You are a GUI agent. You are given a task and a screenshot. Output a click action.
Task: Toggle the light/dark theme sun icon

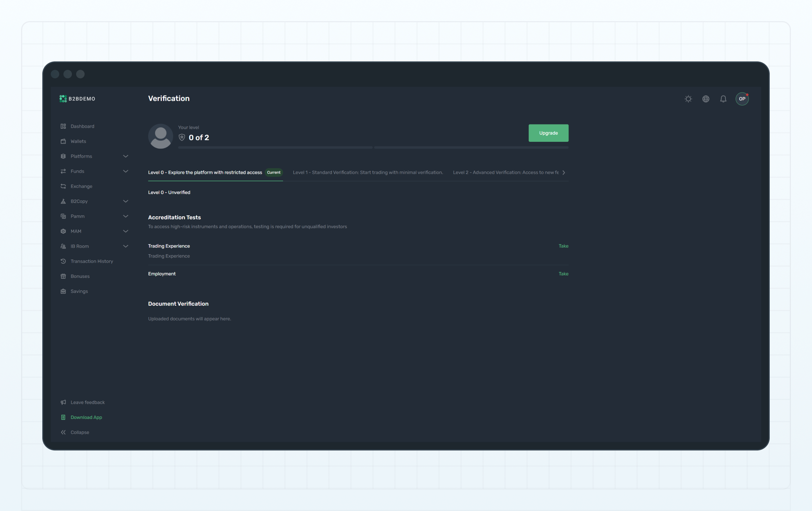(688, 99)
